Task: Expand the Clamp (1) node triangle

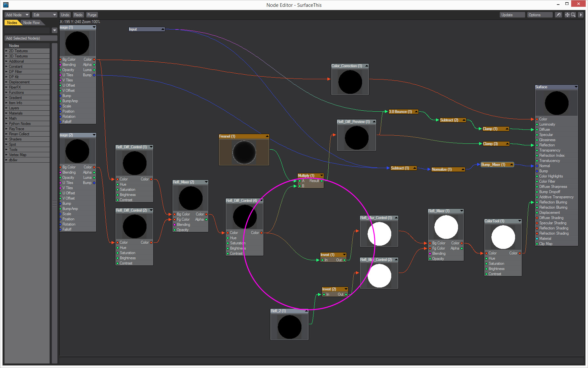Action: (x=507, y=129)
